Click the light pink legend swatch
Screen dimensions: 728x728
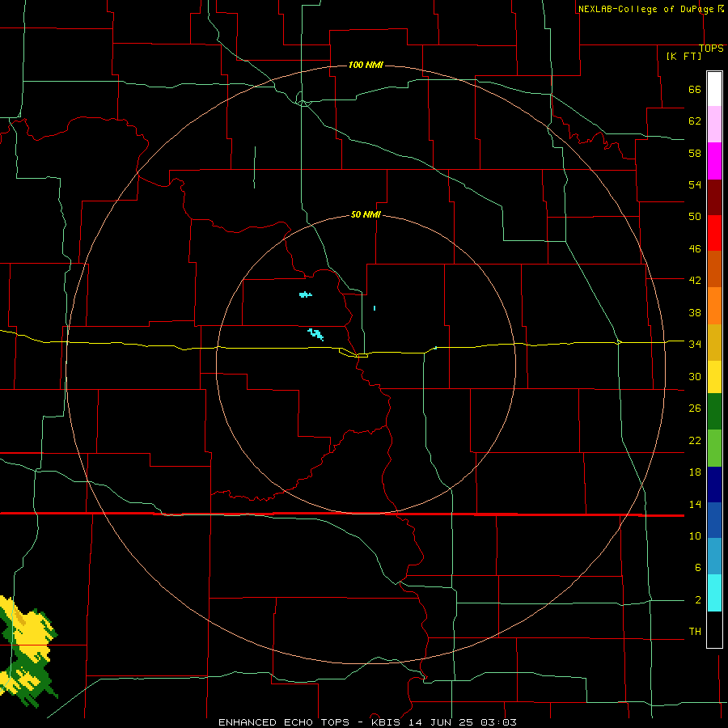pos(714,125)
